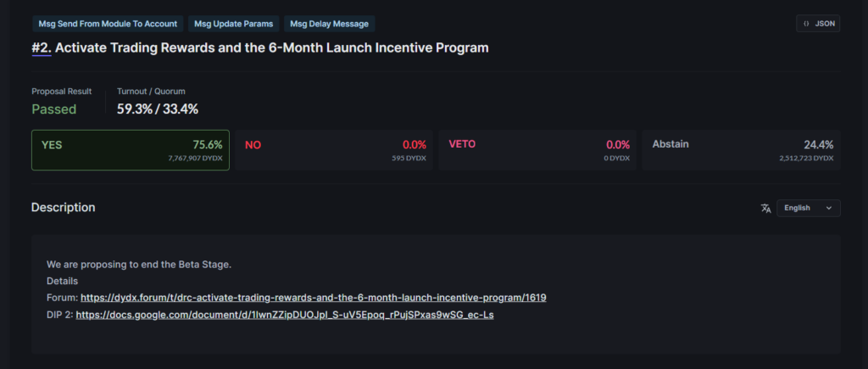Click the Turnout / Quorum label
This screenshot has height=369, width=868.
[x=151, y=92]
